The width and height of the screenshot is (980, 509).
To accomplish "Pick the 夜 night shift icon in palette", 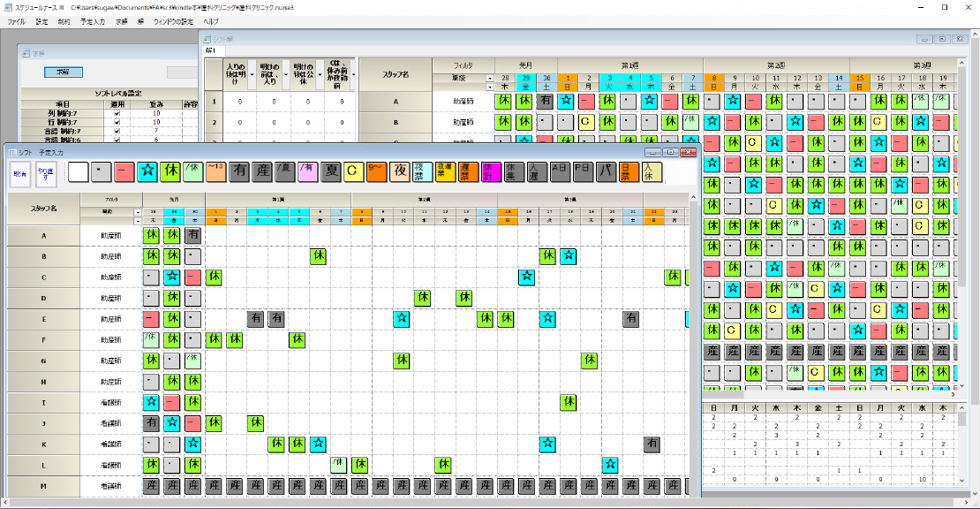I will point(400,172).
